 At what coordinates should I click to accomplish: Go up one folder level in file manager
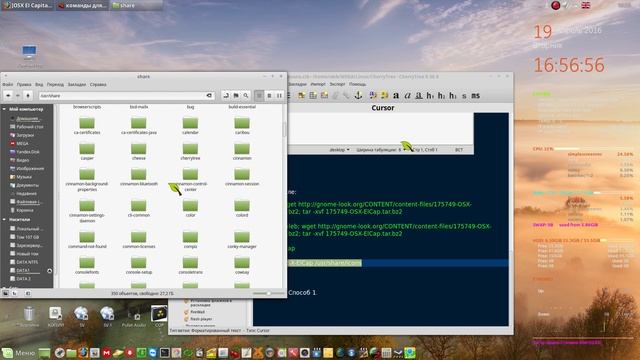(x=28, y=96)
